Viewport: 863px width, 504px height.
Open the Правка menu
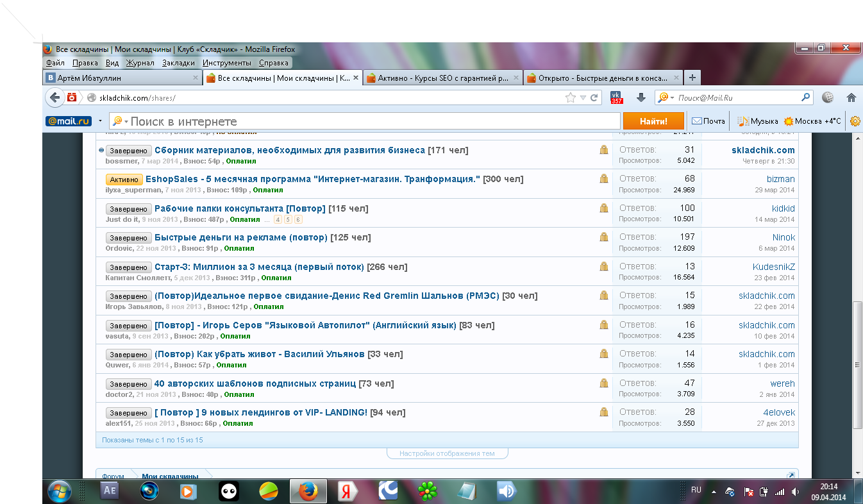pyautogui.click(x=85, y=63)
